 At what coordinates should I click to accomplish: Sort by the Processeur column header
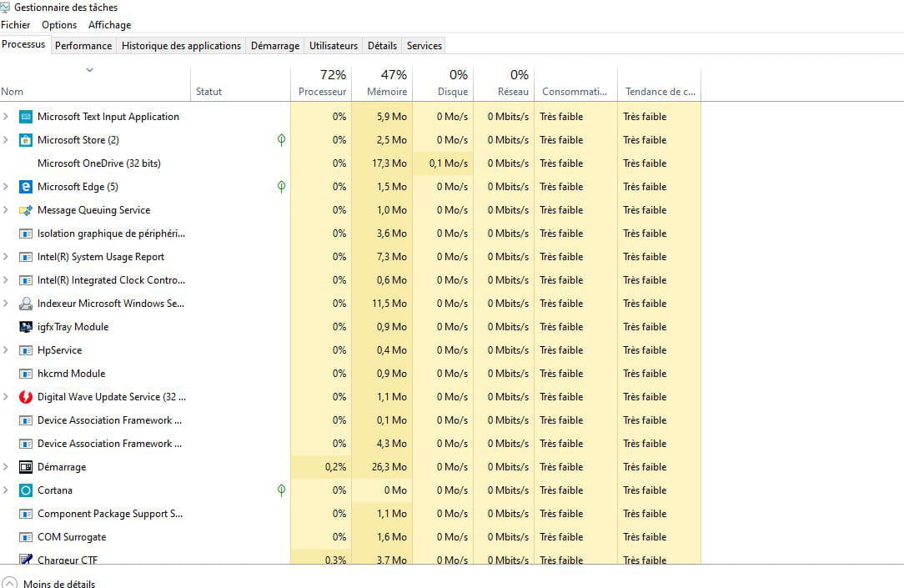point(321,84)
